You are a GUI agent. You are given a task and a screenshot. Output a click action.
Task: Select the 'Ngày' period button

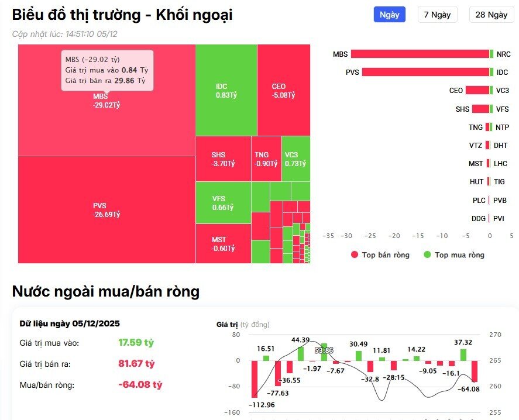390,14
